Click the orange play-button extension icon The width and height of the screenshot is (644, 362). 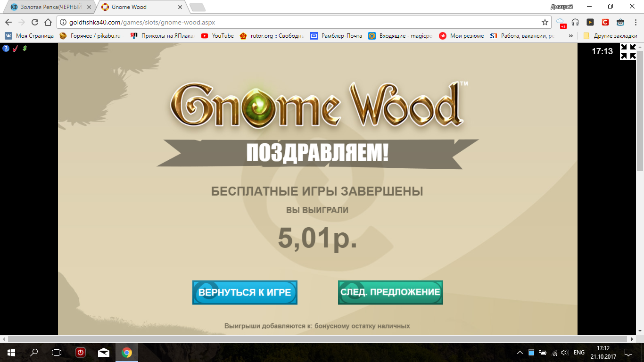tap(590, 22)
